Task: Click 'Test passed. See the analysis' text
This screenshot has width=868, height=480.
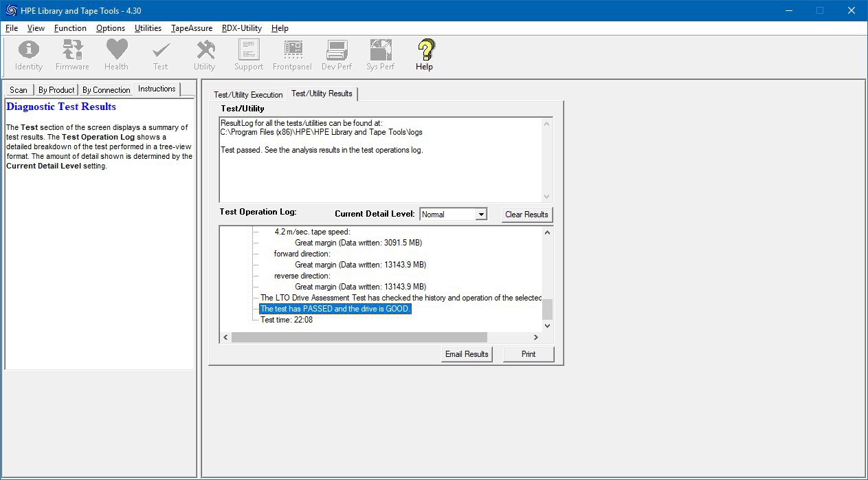Action: [322, 150]
